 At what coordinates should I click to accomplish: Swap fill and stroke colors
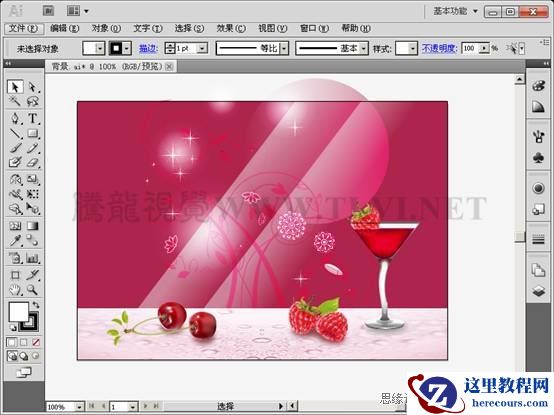(x=36, y=304)
